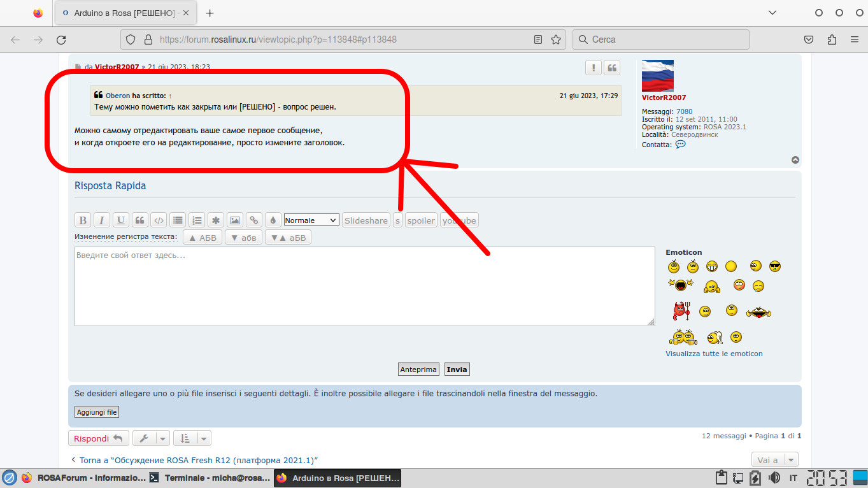Screen dimensions: 868x488
Task: Click the Anteprima preview button
Action: 418,370
